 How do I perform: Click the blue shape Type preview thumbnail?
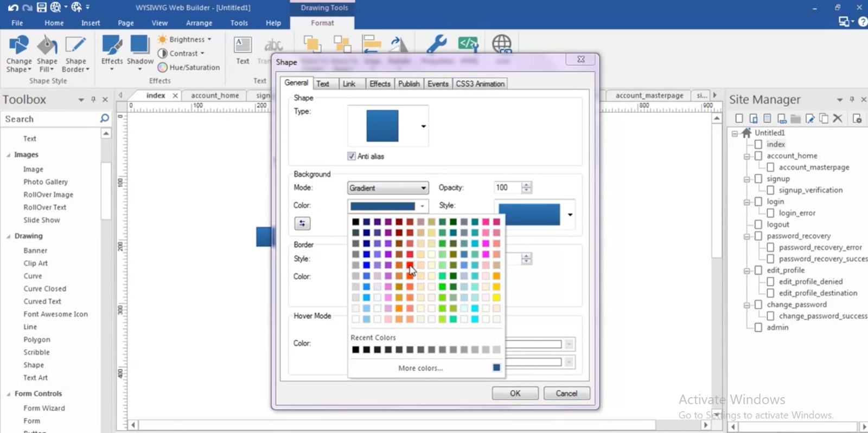(382, 126)
